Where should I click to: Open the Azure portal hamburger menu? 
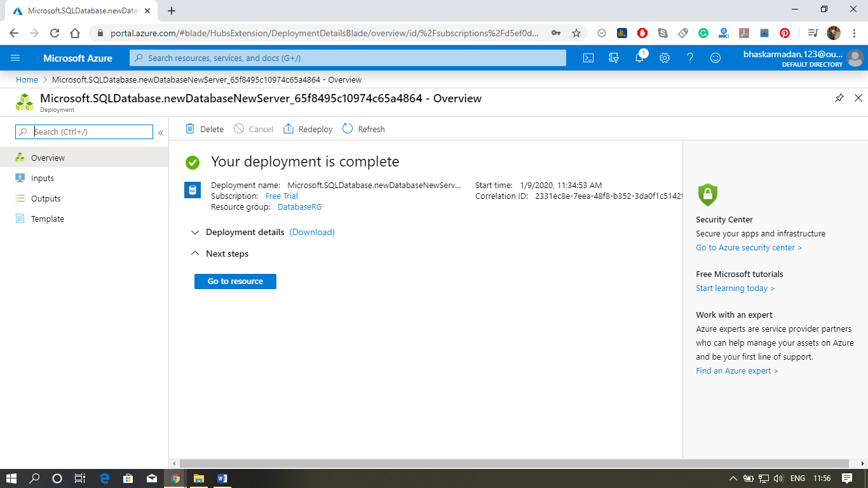(x=15, y=58)
